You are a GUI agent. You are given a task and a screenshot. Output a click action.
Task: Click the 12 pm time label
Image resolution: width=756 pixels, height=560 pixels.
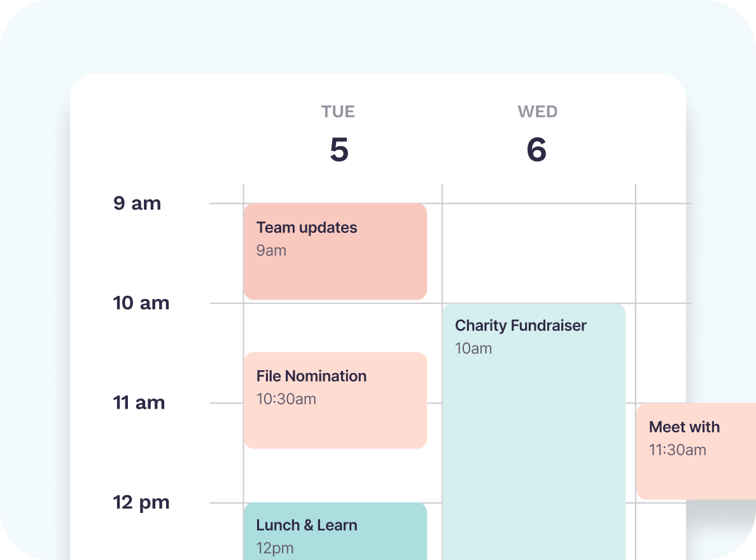(x=141, y=503)
